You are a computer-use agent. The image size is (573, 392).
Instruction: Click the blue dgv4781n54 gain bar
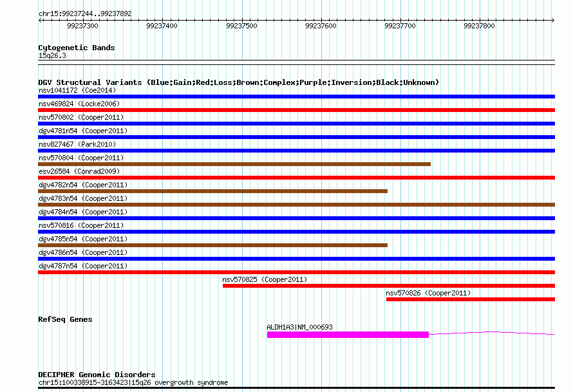point(296,137)
